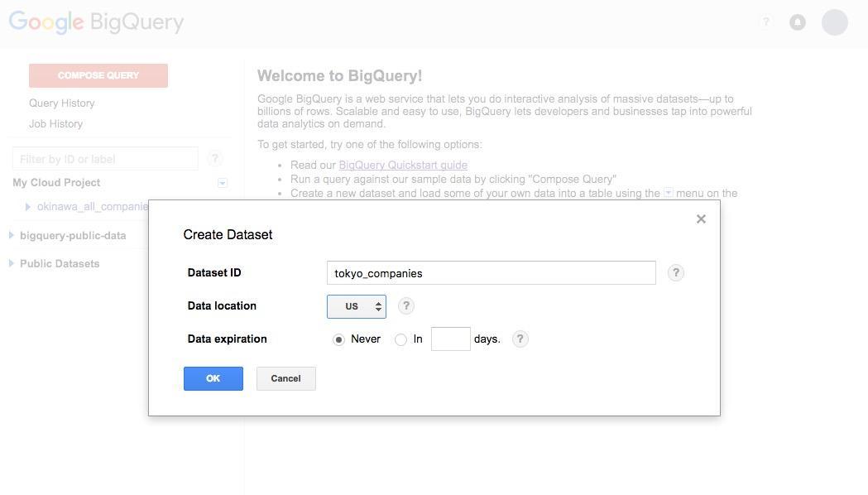
Task: Click the My Cloud Project label
Action: 56,183
